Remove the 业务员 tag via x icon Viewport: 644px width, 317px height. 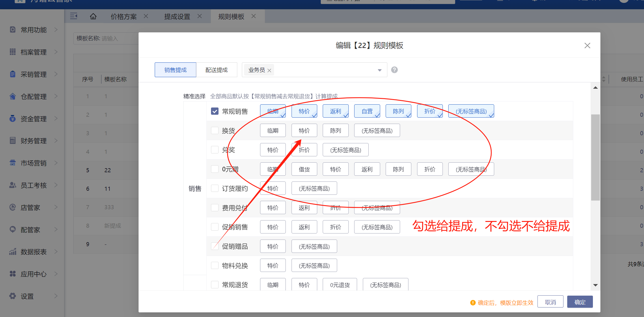tap(269, 71)
